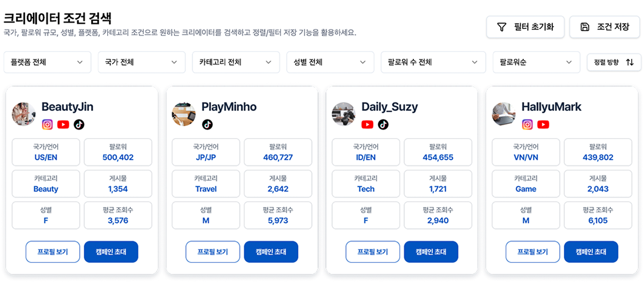
Task: Open the 팔로워순 sort-by dropdown
Action: click(536, 62)
